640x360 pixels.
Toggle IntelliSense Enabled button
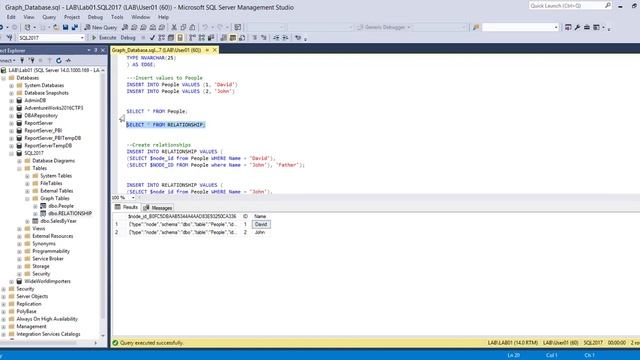[x=180, y=38]
